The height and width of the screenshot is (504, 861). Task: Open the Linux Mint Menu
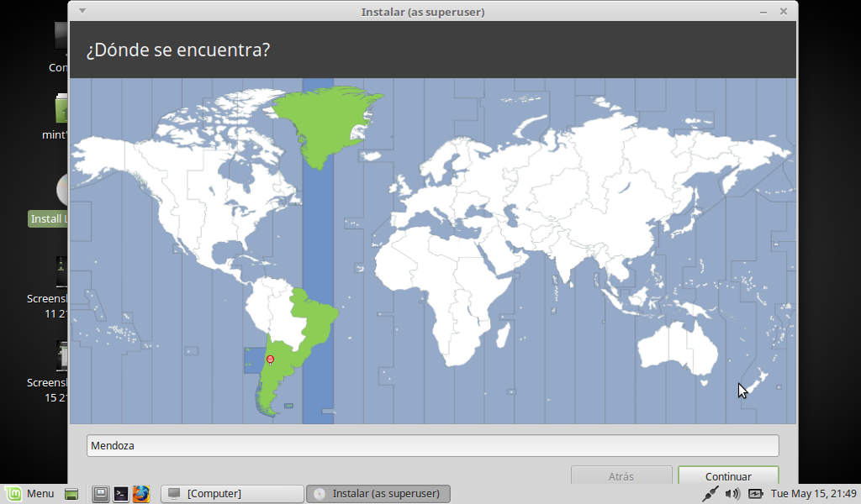click(x=30, y=493)
